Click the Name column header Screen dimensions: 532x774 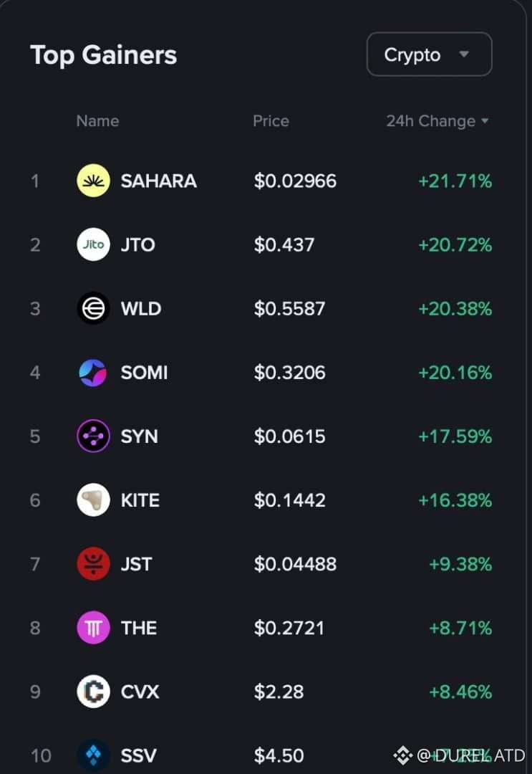97,121
